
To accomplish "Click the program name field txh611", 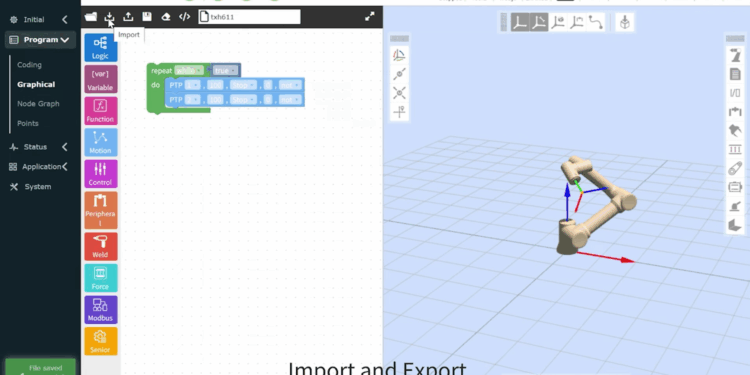I will click(249, 17).
